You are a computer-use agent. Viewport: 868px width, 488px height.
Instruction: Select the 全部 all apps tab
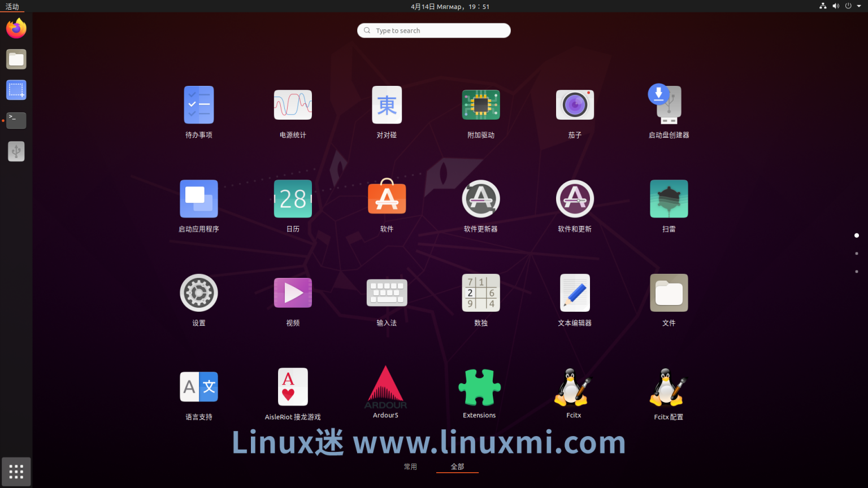(x=457, y=467)
